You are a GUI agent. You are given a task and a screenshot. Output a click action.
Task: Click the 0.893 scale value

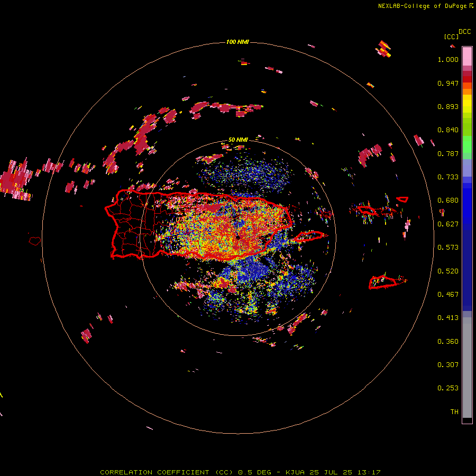448,106
